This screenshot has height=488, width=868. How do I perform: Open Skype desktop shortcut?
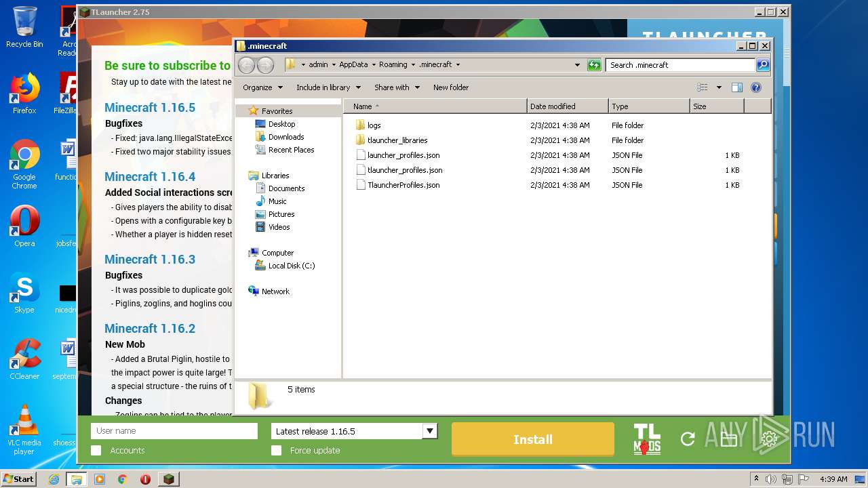(24, 293)
